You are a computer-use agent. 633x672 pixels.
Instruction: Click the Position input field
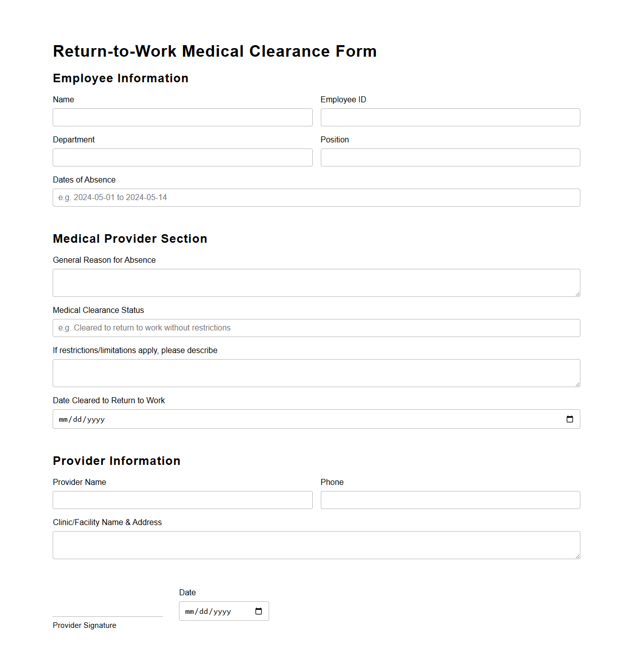tap(450, 157)
